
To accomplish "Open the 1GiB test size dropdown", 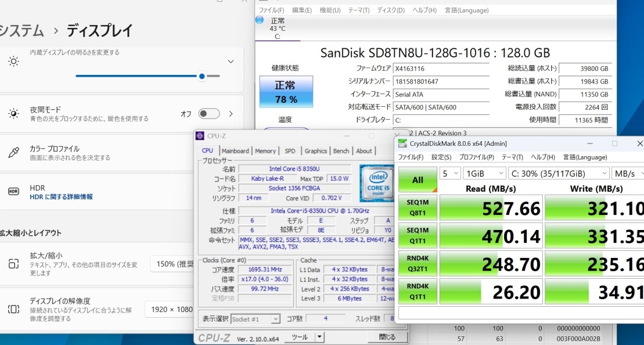I will point(484,173).
